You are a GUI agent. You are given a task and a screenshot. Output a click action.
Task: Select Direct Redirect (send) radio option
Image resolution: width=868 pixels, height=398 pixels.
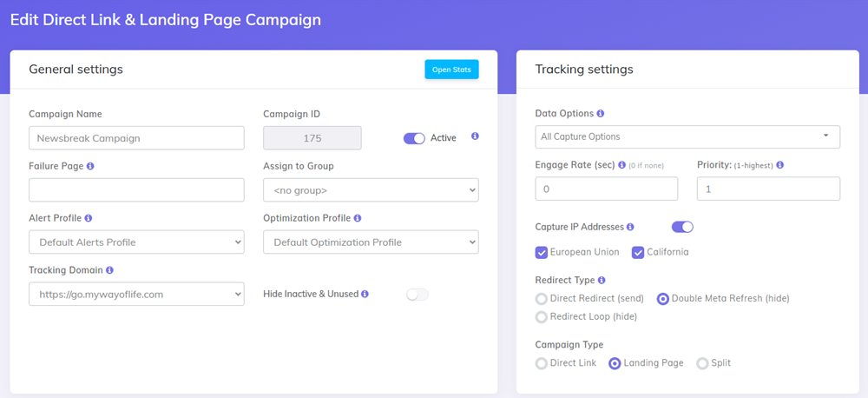click(x=542, y=299)
